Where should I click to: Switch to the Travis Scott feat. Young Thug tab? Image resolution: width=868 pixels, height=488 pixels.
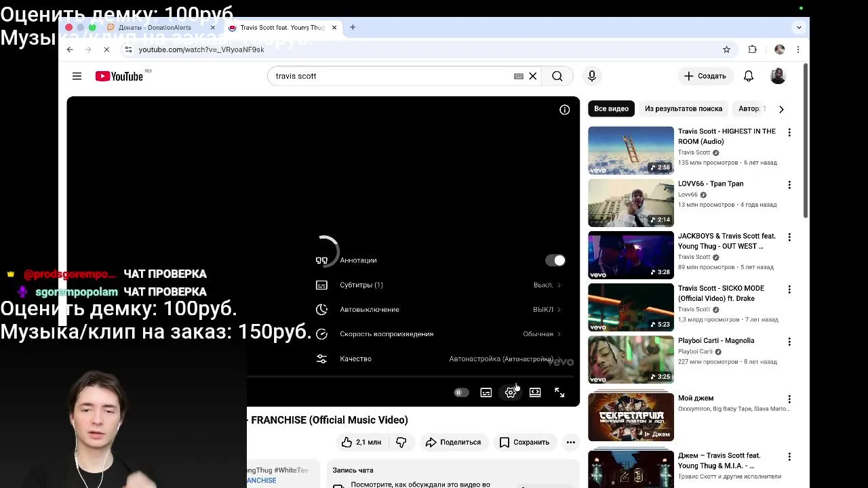point(282,28)
